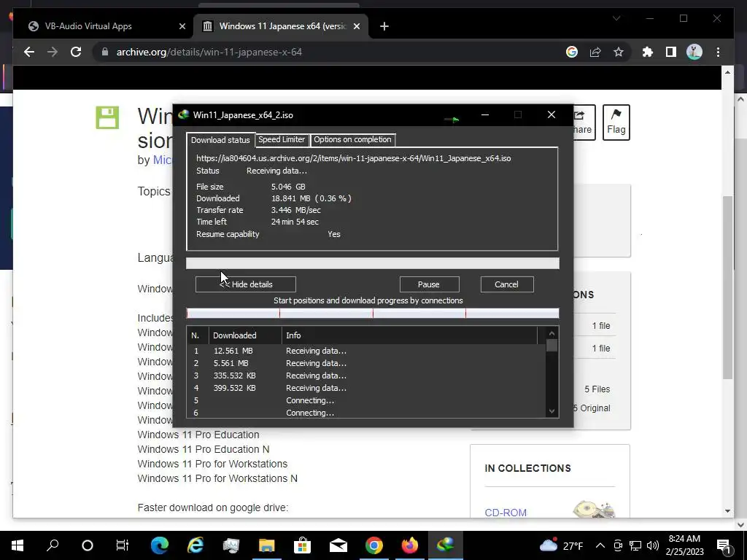Screen dimensions: 747x560
Task: Click the Info column header
Action: (409, 335)
